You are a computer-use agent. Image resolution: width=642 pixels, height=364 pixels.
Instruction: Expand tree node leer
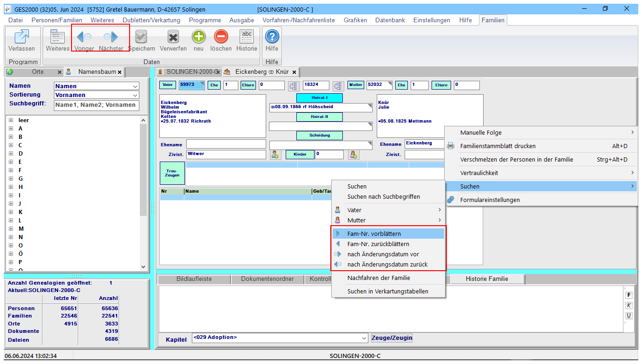pyautogui.click(x=11, y=120)
